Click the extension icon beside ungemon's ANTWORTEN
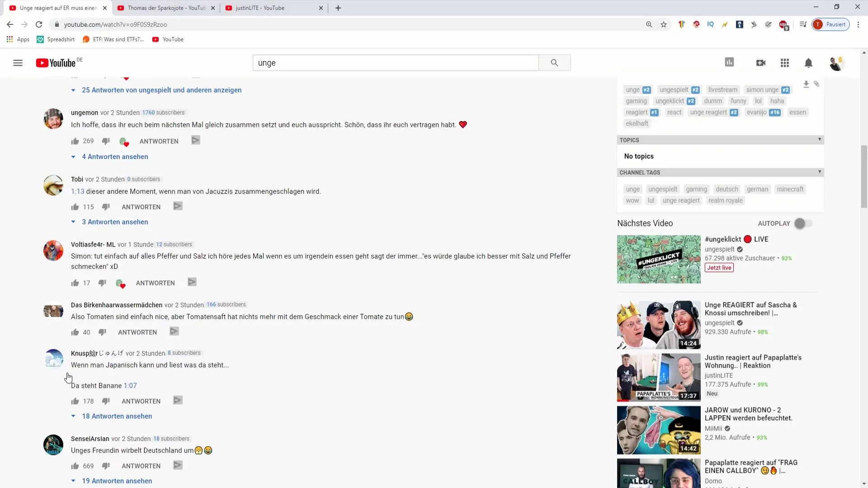This screenshot has height=488, width=868. click(x=195, y=141)
